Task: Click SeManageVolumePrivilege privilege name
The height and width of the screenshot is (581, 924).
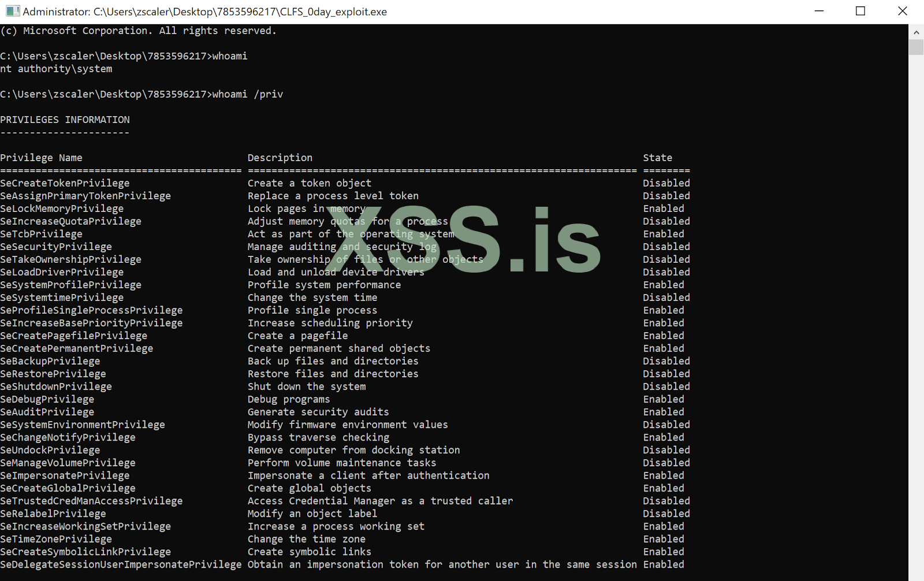Action: click(68, 463)
